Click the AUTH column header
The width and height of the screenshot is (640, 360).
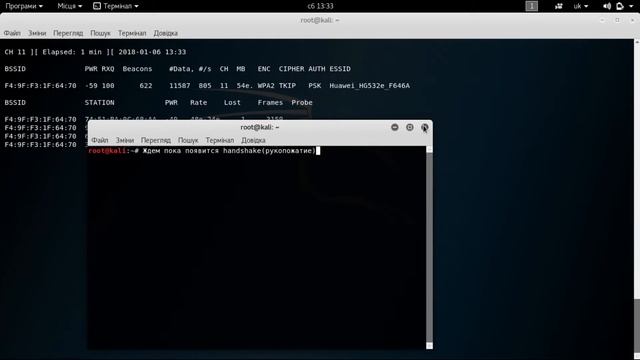[x=317, y=69]
